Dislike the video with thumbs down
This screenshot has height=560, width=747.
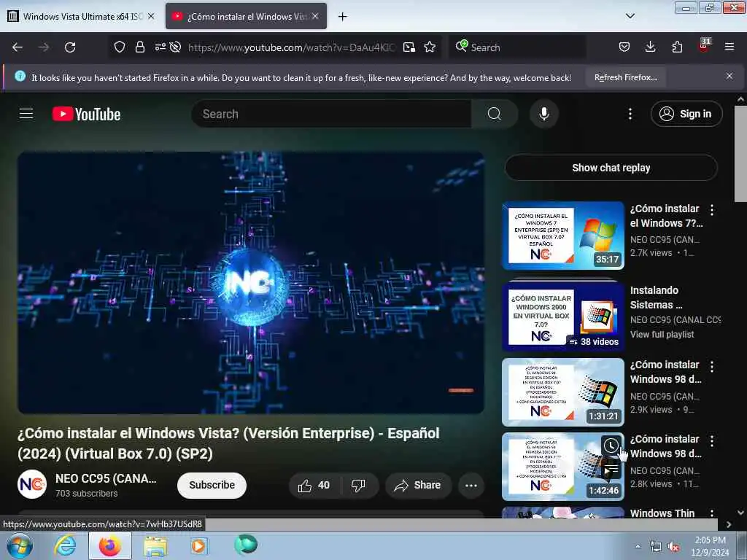pos(358,485)
